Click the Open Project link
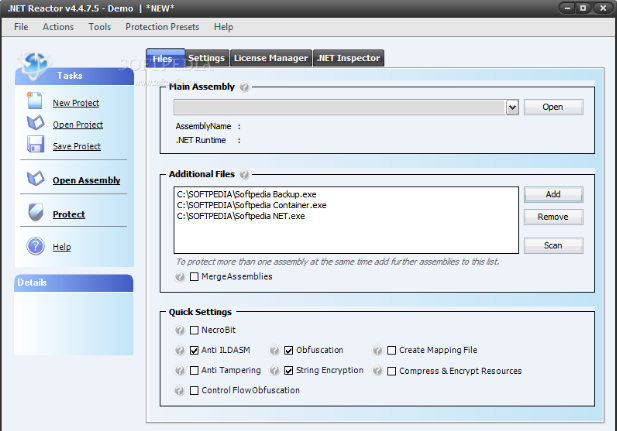This screenshot has height=431, width=617. [x=78, y=125]
